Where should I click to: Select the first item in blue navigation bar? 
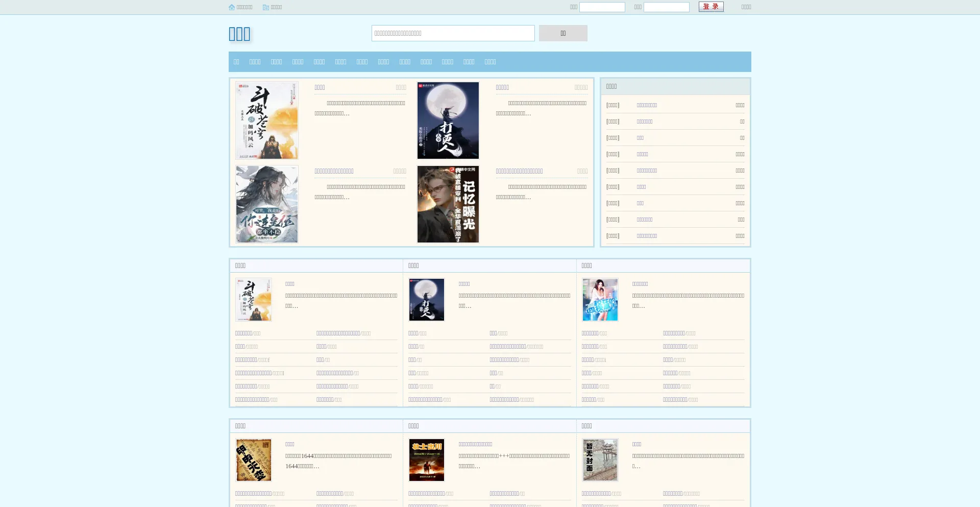236,62
